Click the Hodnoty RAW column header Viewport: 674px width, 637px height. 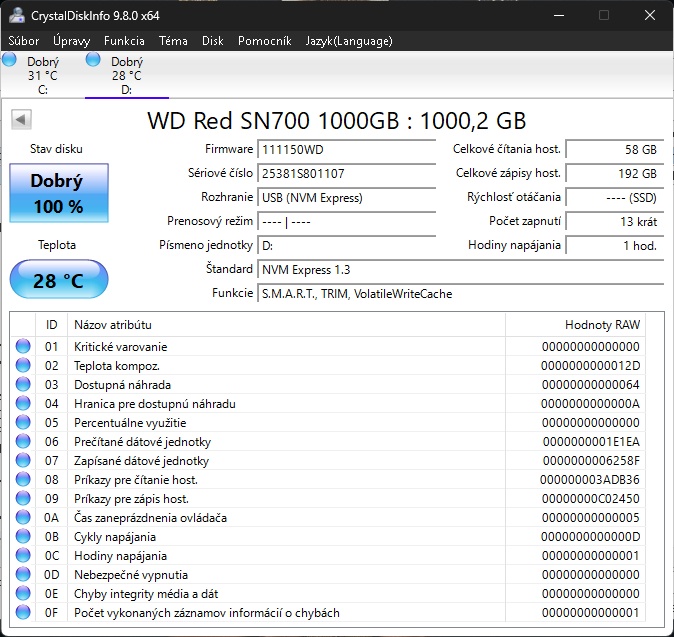click(x=576, y=325)
